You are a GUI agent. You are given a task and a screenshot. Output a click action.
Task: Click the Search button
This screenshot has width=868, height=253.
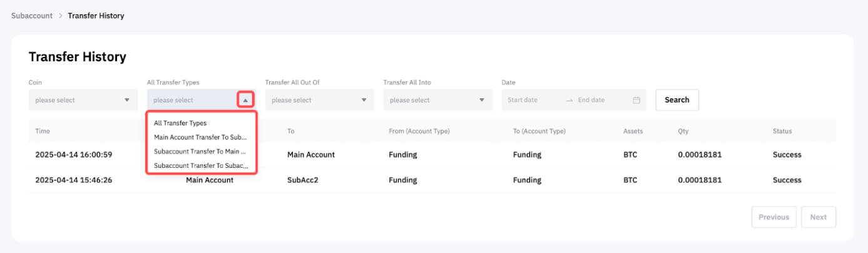coord(677,100)
